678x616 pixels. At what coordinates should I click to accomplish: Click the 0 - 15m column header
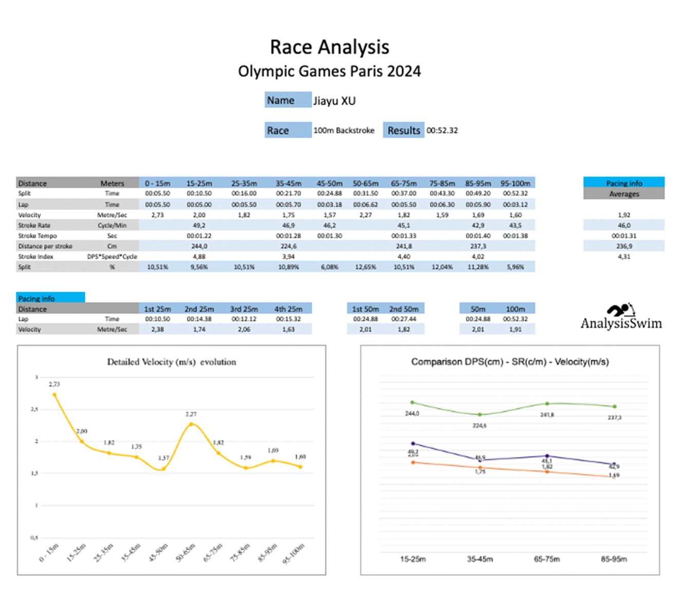click(157, 183)
